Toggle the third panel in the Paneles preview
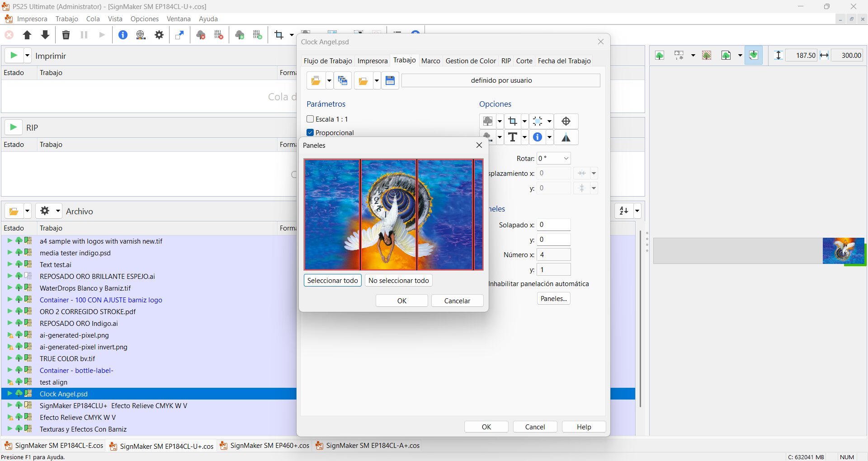Screen dimensions: 868x461 [445, 214]
